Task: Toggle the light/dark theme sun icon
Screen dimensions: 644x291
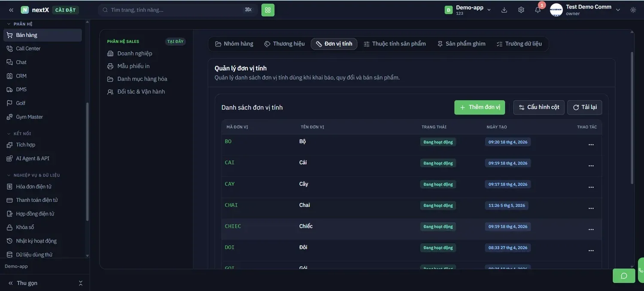Action: coord(633,10)
